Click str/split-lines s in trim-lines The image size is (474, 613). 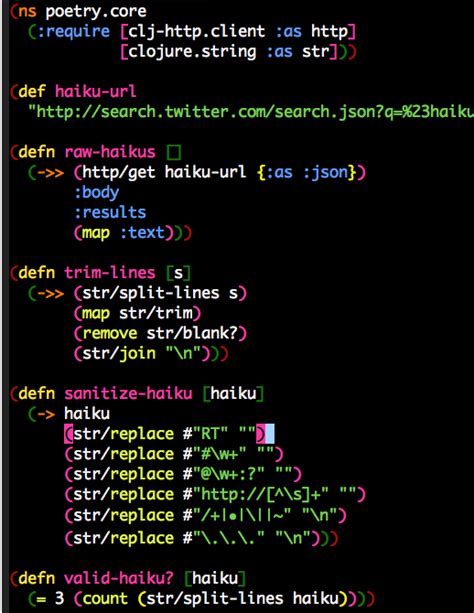(x=160, y=293)
